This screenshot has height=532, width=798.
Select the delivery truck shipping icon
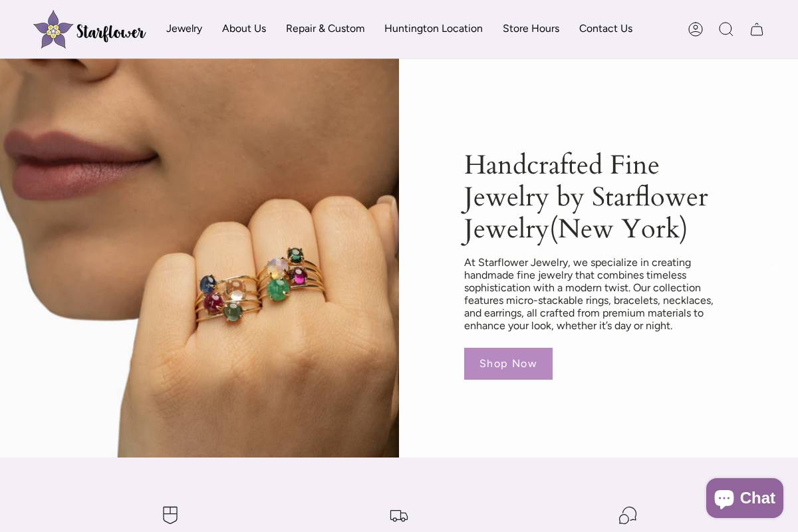[x=399, y=516]
